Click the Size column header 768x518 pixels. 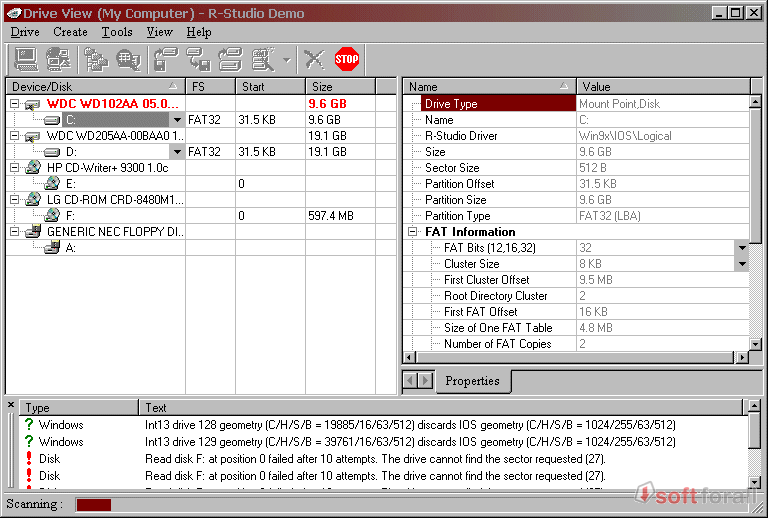(x=340, y=87)
